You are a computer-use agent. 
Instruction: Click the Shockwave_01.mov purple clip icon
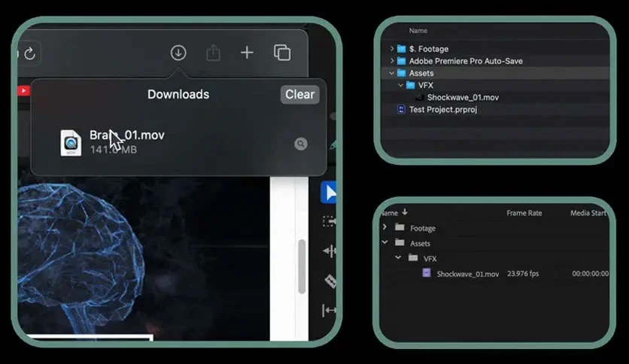pos(427,273)
